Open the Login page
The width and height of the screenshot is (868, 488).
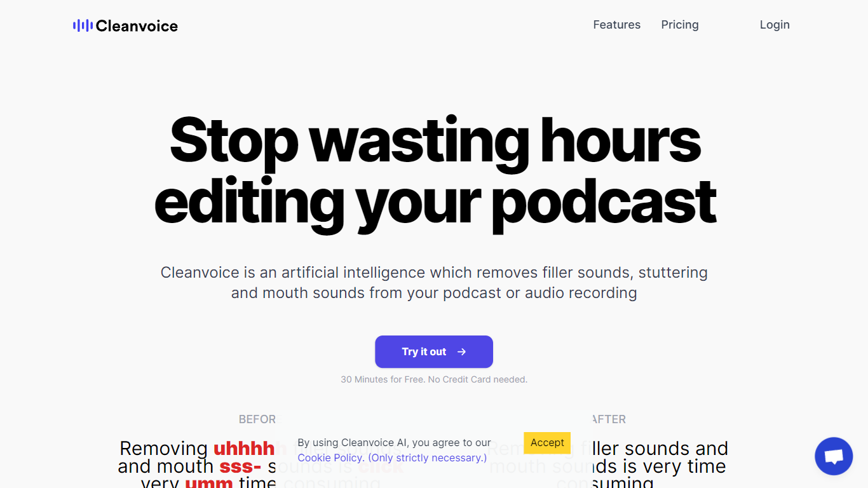pos(774,25)
